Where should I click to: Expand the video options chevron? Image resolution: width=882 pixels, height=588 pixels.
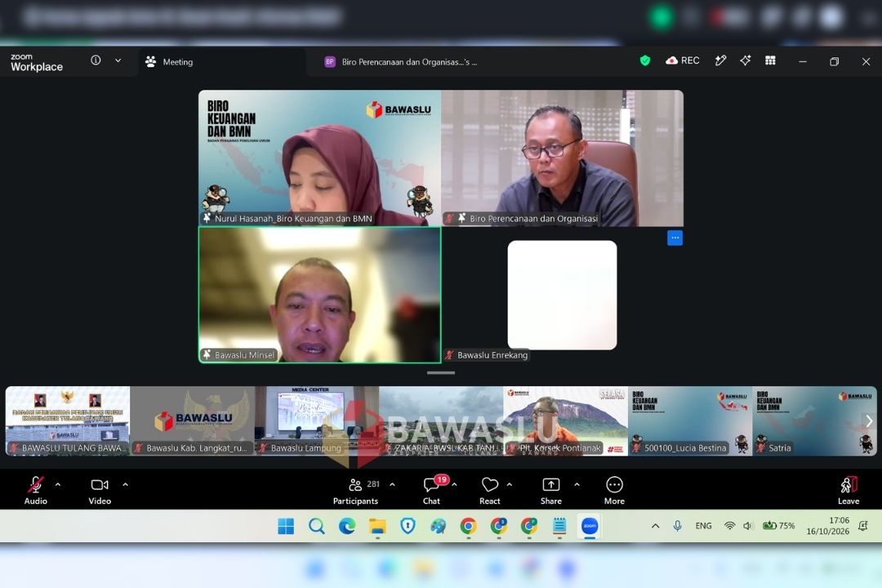point(125,484)
